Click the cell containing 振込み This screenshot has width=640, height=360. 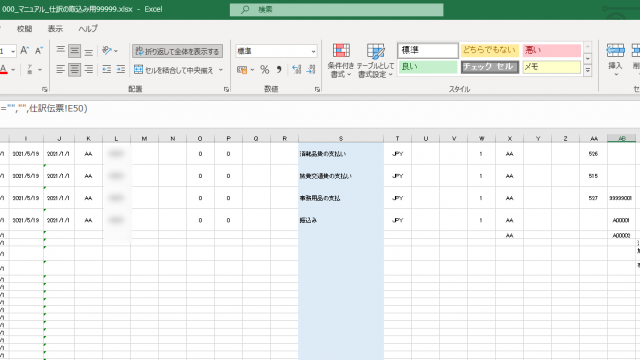(341, 220)
